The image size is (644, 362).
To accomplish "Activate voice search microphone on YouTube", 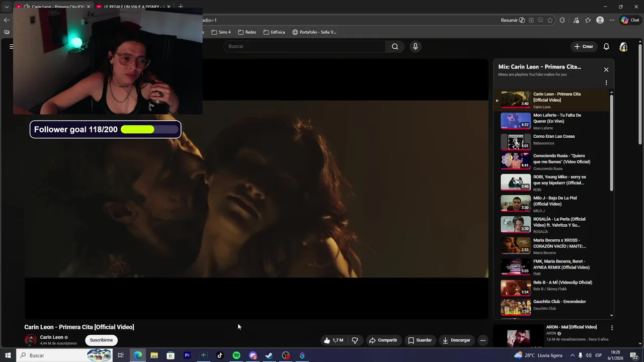I will [x=415, y=46].
